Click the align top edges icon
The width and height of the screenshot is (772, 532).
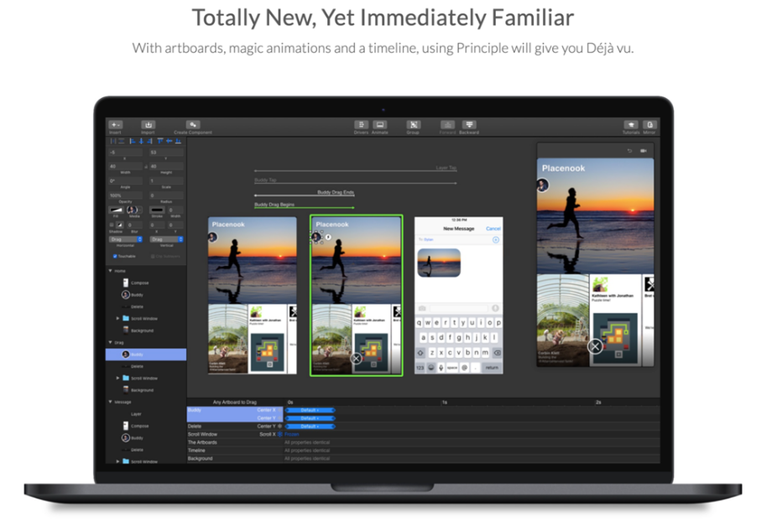tap(160, 141)
